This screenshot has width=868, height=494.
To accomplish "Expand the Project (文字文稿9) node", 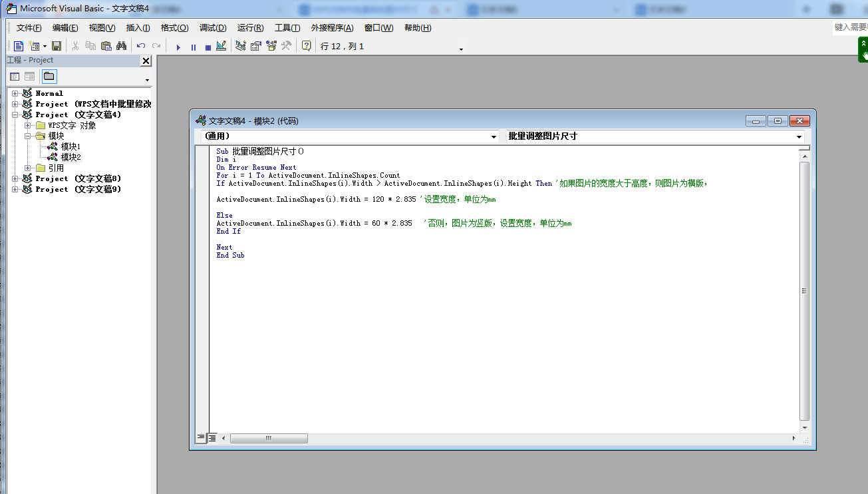I will tap(15, 189).
